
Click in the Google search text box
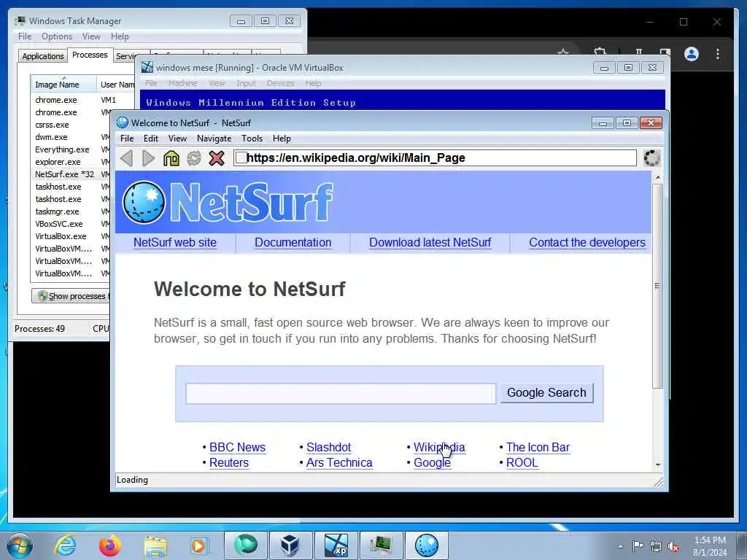coord(341,393)
